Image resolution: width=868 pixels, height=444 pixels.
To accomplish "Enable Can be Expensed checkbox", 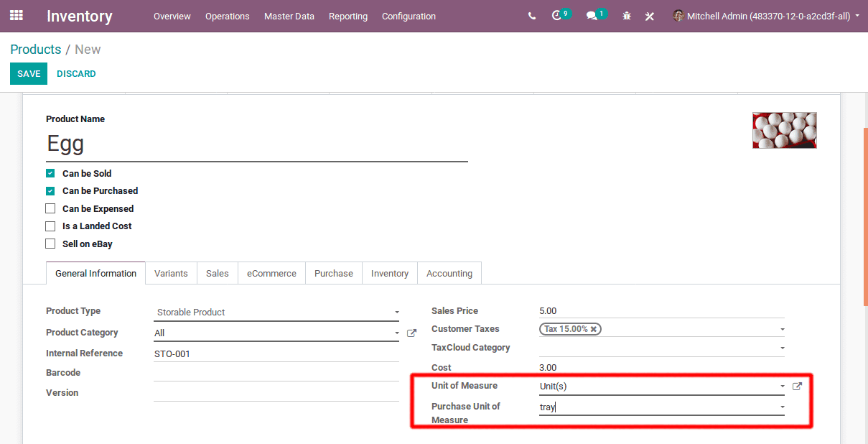I will pyautogui.click(x=50, y=208).
